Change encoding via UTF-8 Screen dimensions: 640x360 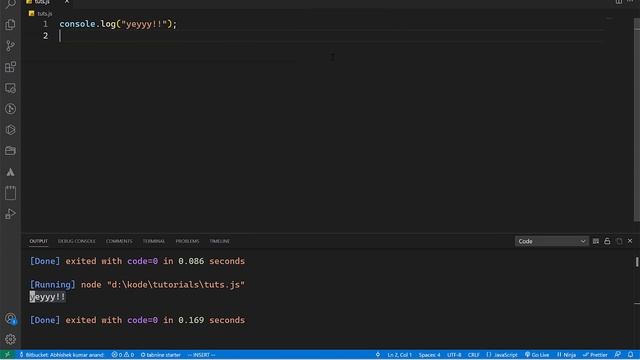454,355
